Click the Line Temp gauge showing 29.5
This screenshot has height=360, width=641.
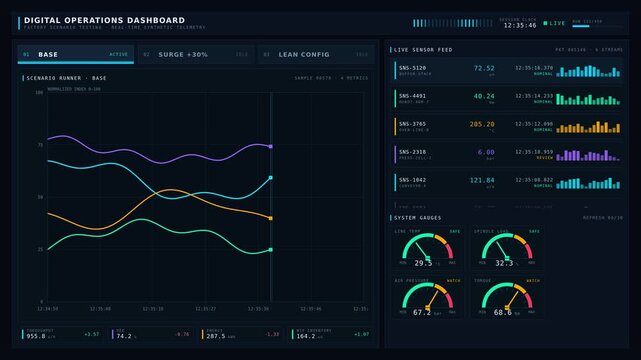click(428, 248)
